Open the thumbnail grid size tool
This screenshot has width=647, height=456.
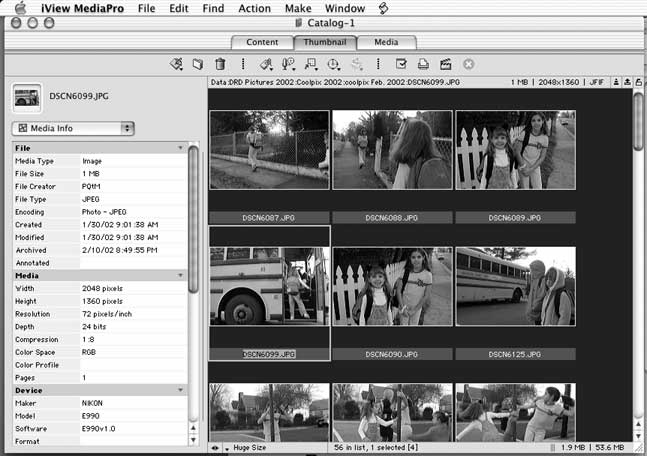point(310,64)
